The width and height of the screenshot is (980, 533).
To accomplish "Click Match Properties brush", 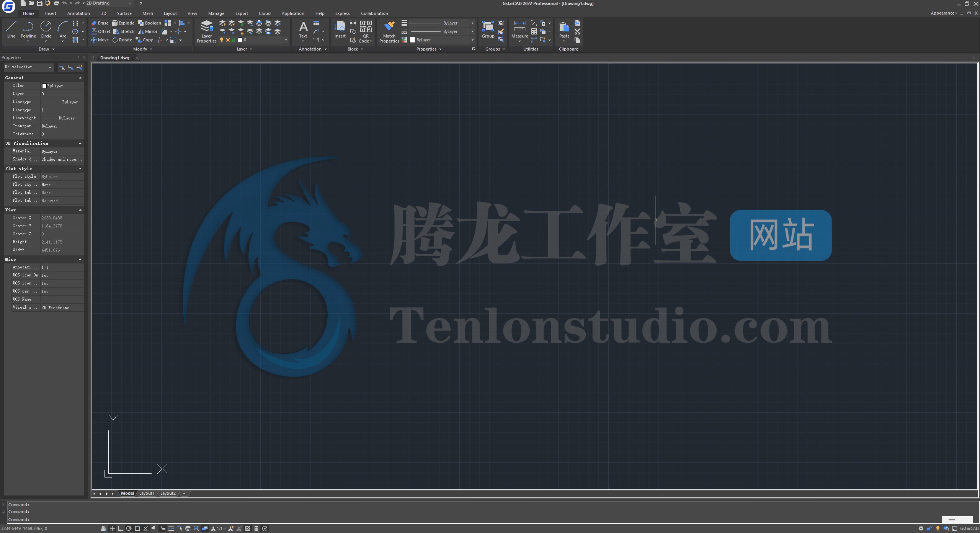I will tap(389, 31).
